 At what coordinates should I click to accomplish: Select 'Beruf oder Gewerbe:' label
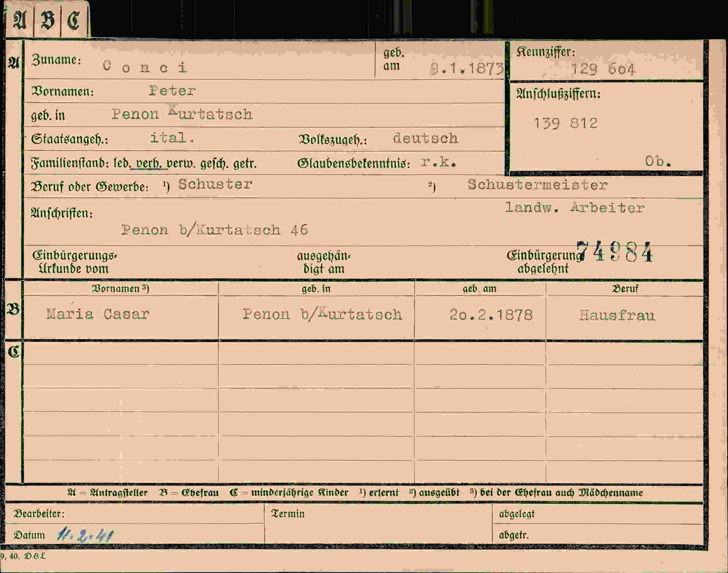(x=90, y=186)
